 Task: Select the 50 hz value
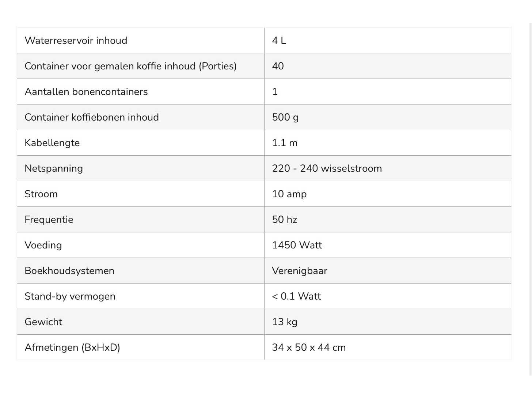[x=285, y=220]
